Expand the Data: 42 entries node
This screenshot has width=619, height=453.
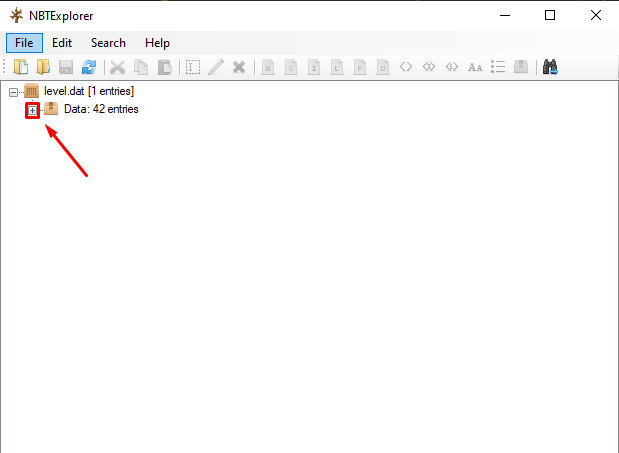pyautogui.click(x=32, y=110)
